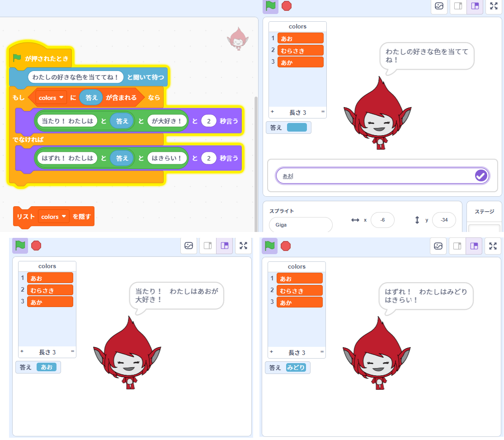The image size is (504, 440).
Task: Click the empty 答え monitor on answer-input stage
Action: (x=288, y=128)
